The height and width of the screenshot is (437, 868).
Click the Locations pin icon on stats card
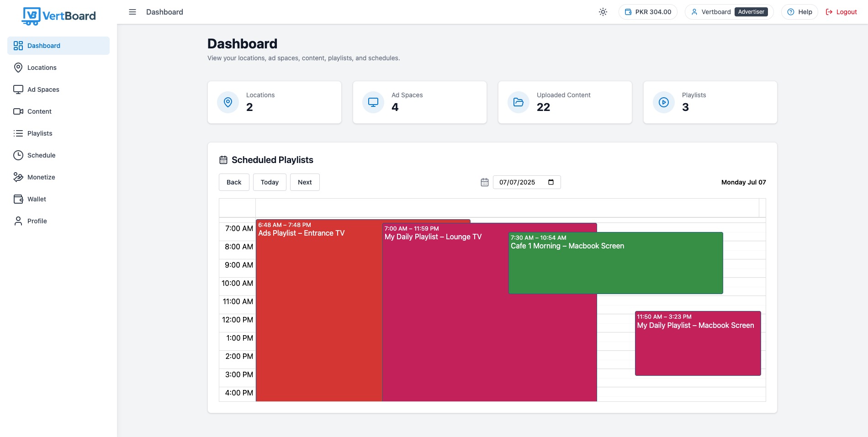[x=228, y=102]
